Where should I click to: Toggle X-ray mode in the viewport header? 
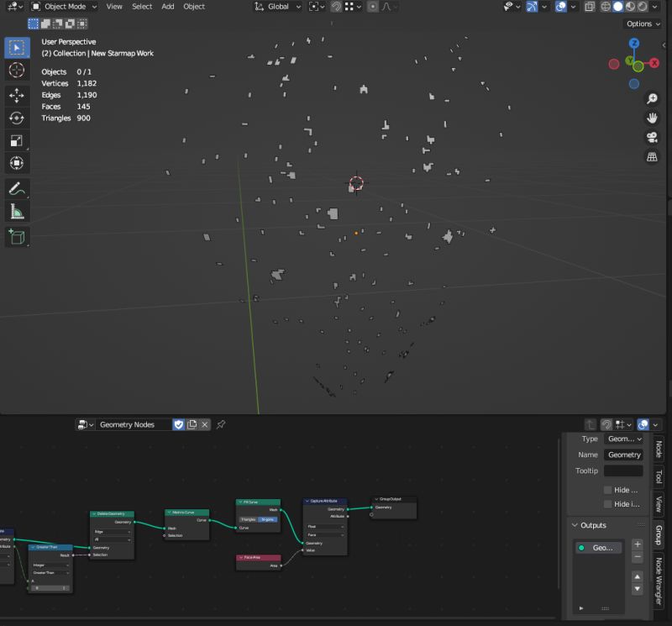coord(588,7)
